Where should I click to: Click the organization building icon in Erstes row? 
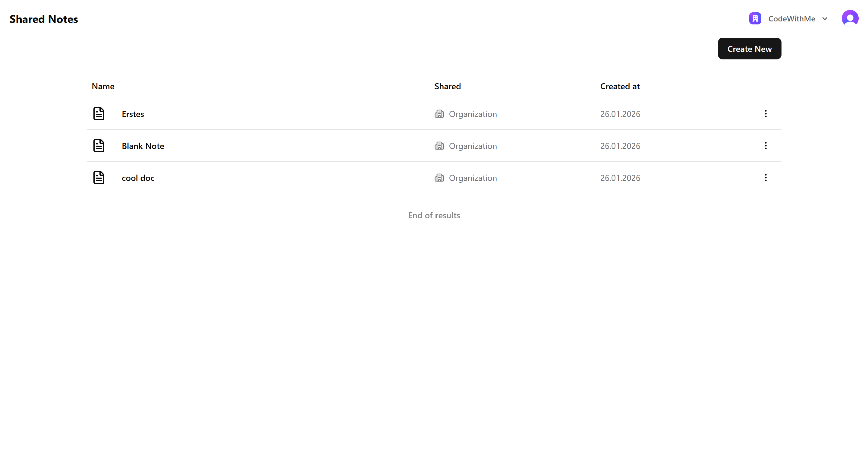(439, 114)
